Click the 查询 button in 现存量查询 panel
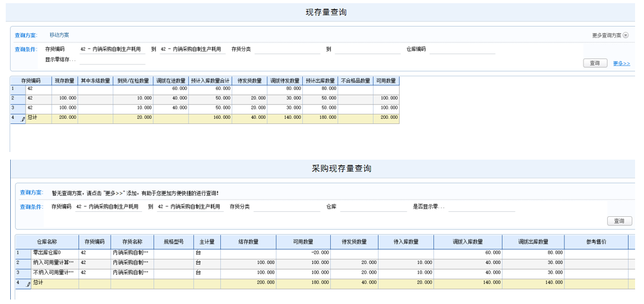This screenshot has height=304, width=644. coord(595,63)
